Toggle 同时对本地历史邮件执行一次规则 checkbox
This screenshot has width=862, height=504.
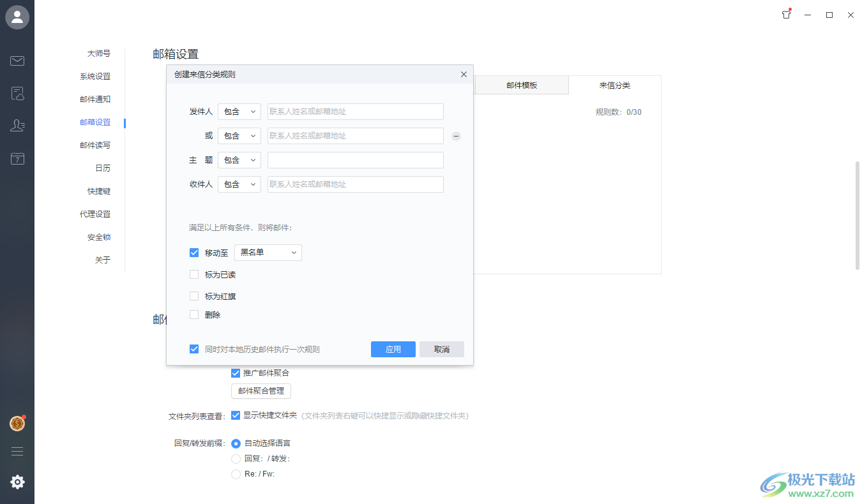pyautogui.click(x=194, y=349)
